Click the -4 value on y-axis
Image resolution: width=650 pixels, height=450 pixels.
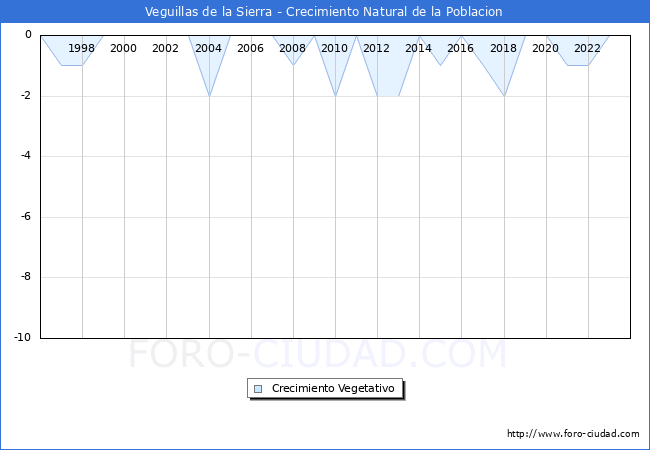pos(26,155)
